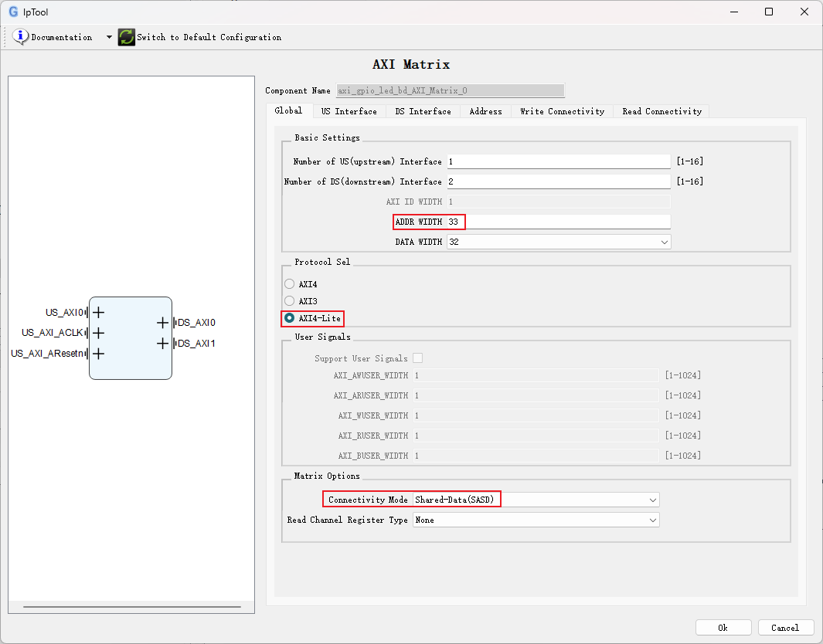
Task: Expand the US_AXI_ACLK port plus sign
Action: (x=98, y=333)
